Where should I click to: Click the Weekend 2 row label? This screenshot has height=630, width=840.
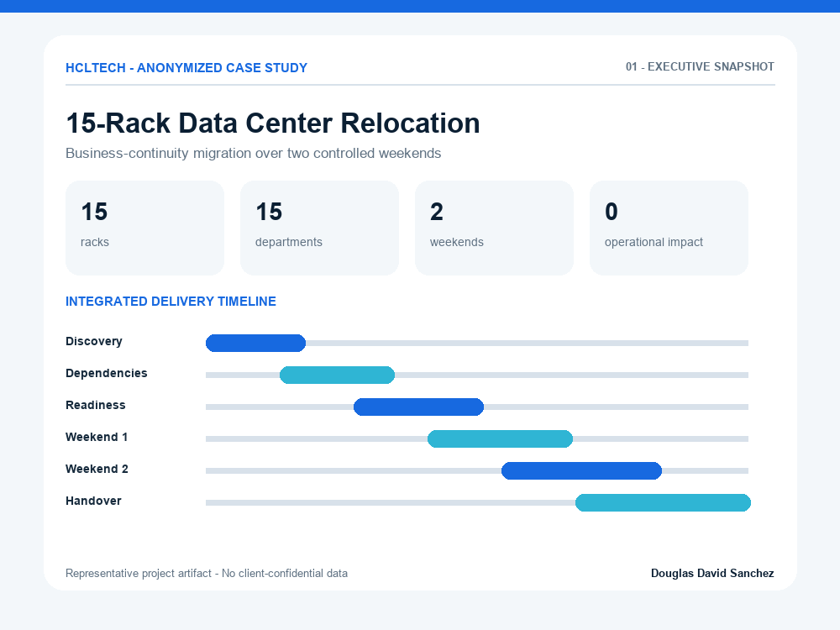point(97,470)
